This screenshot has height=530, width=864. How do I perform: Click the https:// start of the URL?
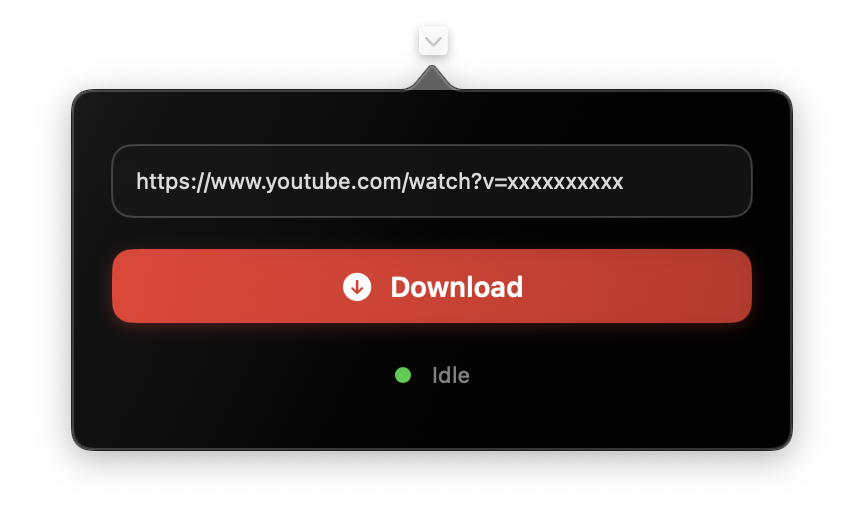pyautogui.click(x=173, y=181)
